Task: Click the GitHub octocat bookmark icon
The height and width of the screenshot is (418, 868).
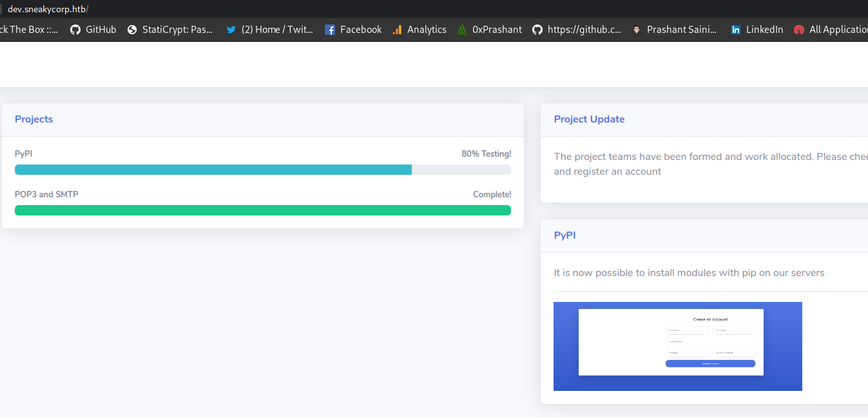Action: 75,30
